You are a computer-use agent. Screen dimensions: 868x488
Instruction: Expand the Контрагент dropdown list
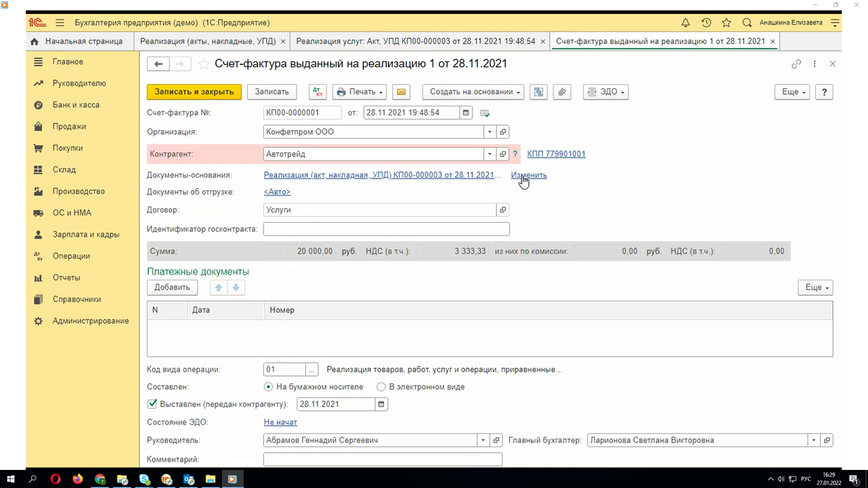click(490, 154)
